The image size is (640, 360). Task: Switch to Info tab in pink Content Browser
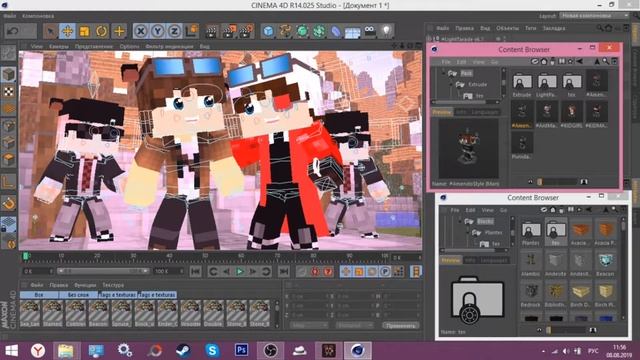pos(461,112)
